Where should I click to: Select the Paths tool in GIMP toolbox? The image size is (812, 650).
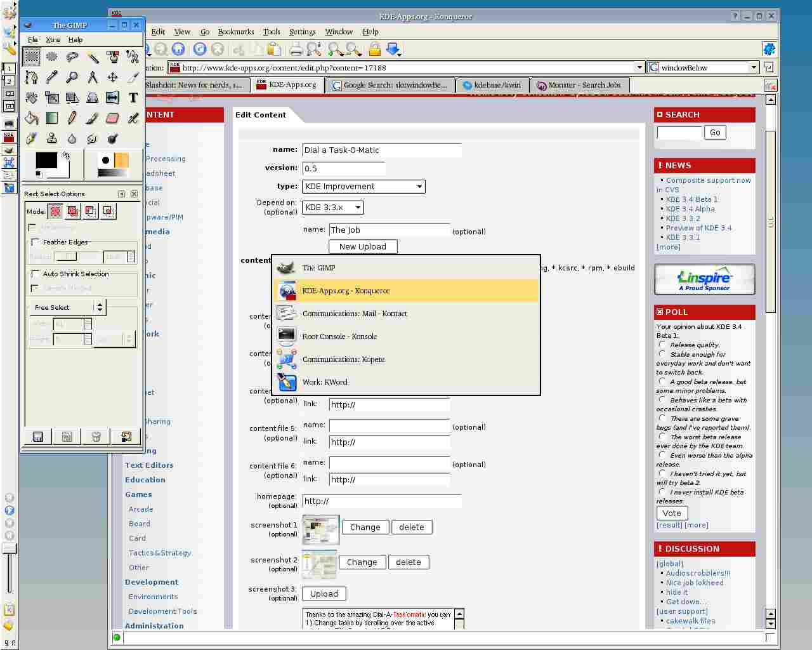32,77
